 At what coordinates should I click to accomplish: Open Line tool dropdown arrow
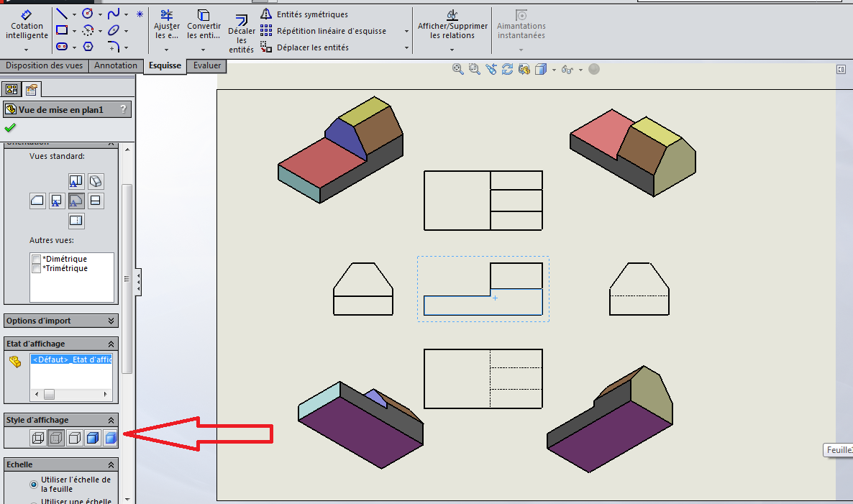74,14
